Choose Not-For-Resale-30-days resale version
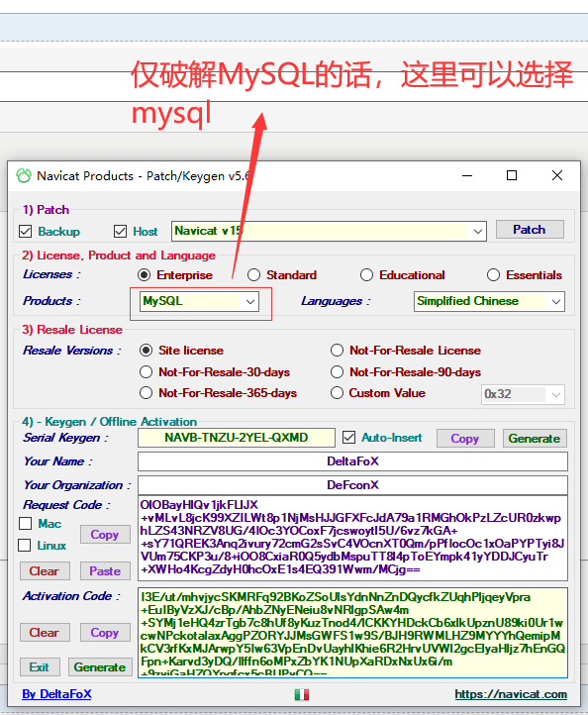 click(x=146, y=372)
